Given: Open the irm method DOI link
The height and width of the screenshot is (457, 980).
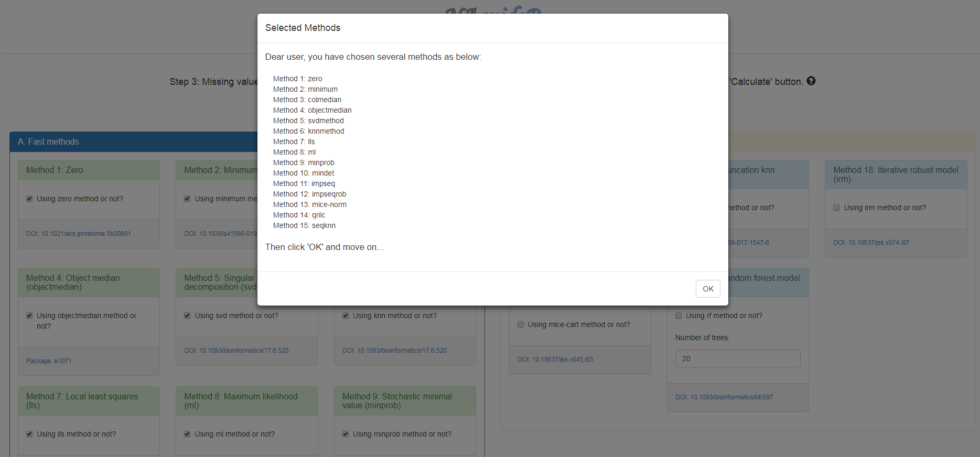Looking at the screenshot, I should 871,243.
